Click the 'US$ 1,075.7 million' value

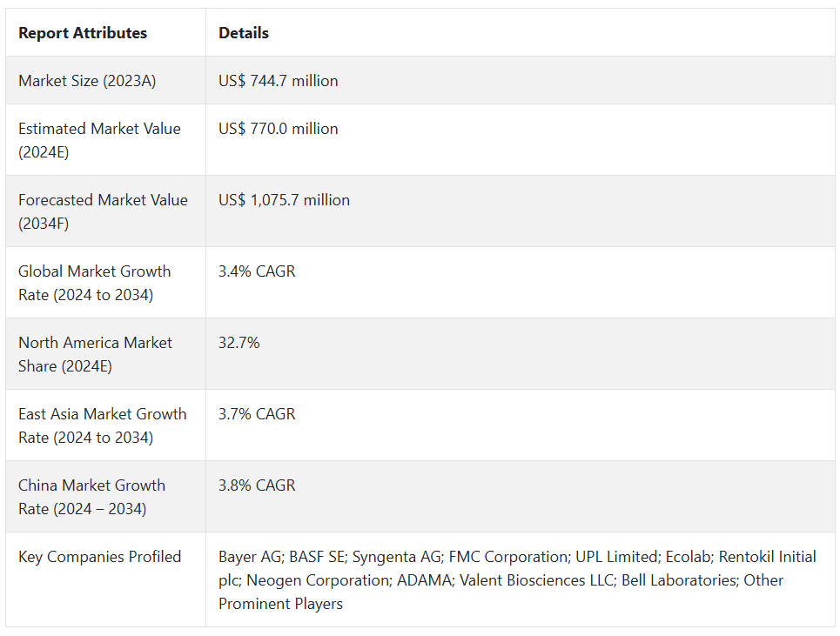tap(284, 200)
